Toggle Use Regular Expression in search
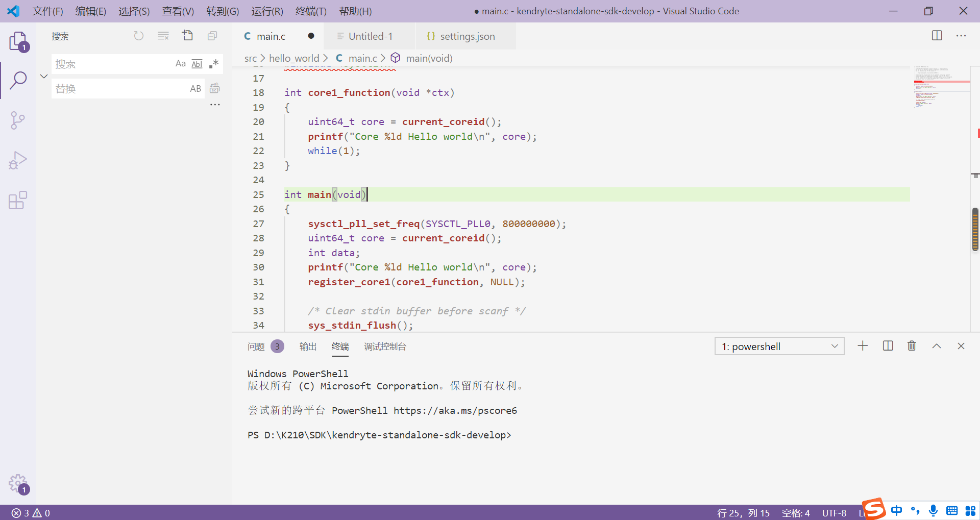 point(213,64)
